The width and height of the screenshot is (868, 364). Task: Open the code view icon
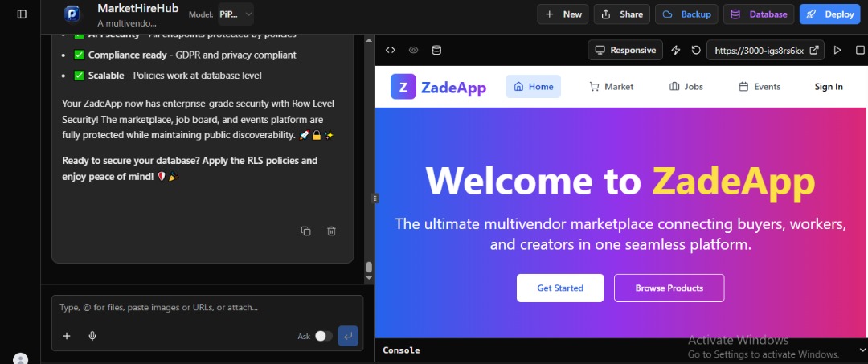tap(391, 50)
